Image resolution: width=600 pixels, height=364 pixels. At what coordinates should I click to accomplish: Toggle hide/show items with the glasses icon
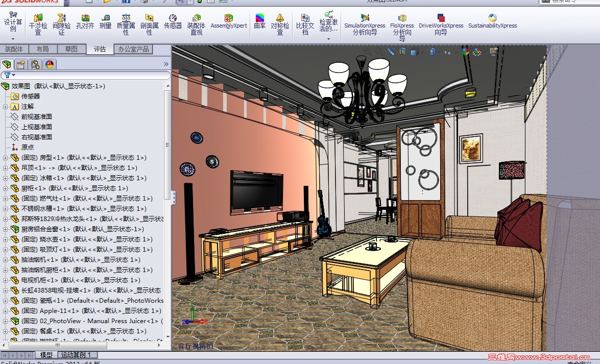point(447,52)
